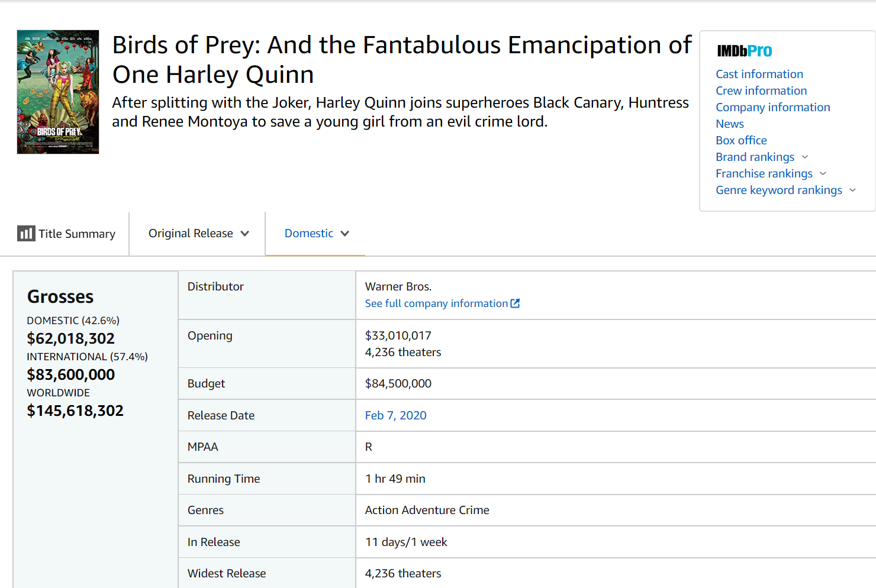This screenshot has width=876, height=588.
Task: Open the Franchise rankings link
Action: point(764,173)
